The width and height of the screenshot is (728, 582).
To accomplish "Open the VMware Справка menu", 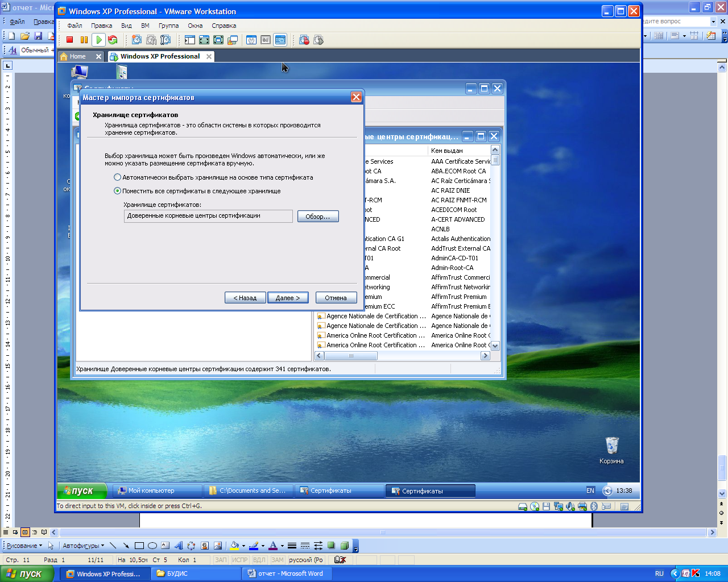I will pyautogui.click(x=224, y=26).
